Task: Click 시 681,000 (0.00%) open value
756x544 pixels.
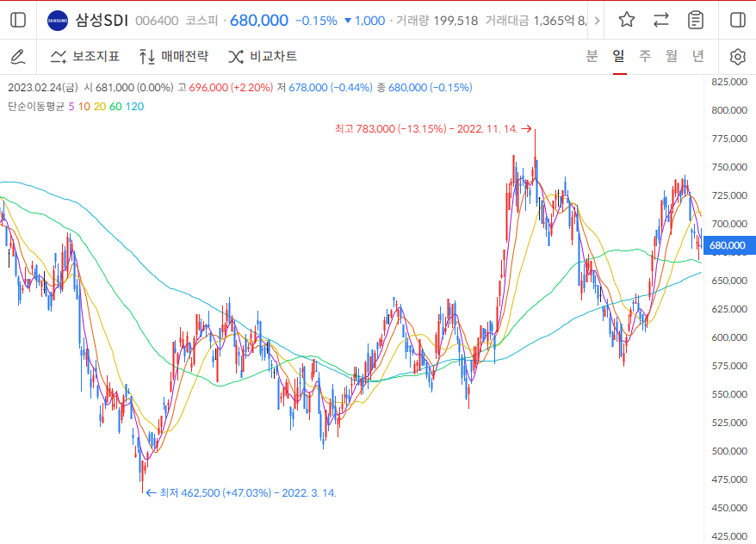Action: click(x=128, y=88)
